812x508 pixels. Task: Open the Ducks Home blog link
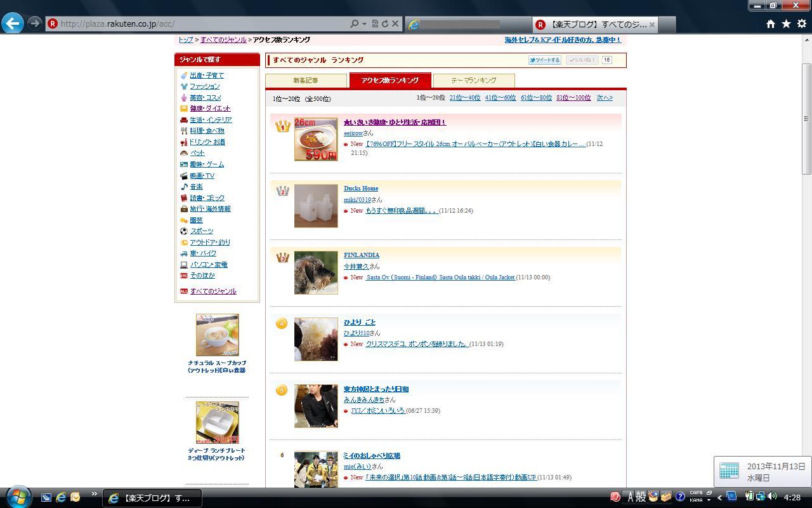[360, 189]
